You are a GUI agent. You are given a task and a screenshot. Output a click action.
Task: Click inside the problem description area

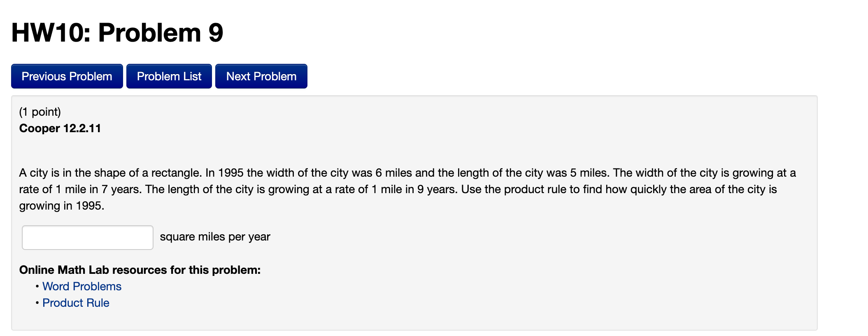(x=407, y=189)
